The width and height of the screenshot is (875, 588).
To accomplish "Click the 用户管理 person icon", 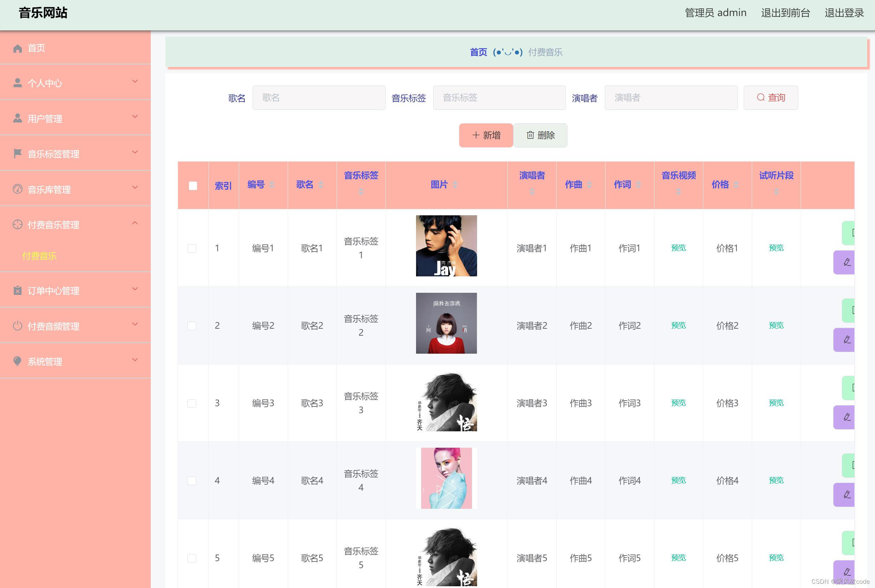I will (17, 119).
